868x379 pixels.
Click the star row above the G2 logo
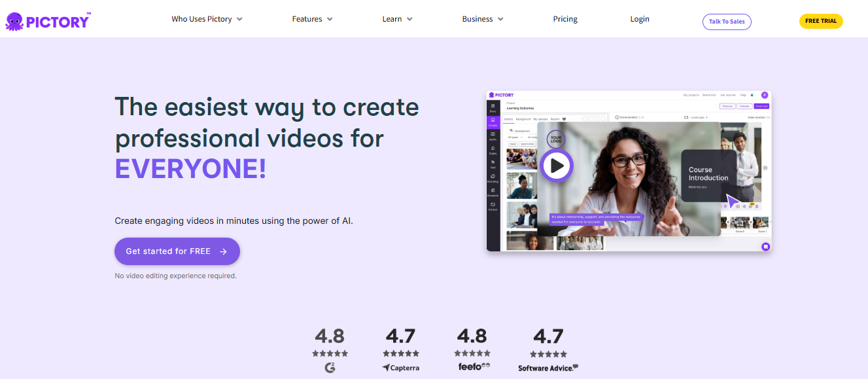pos(330,353)
